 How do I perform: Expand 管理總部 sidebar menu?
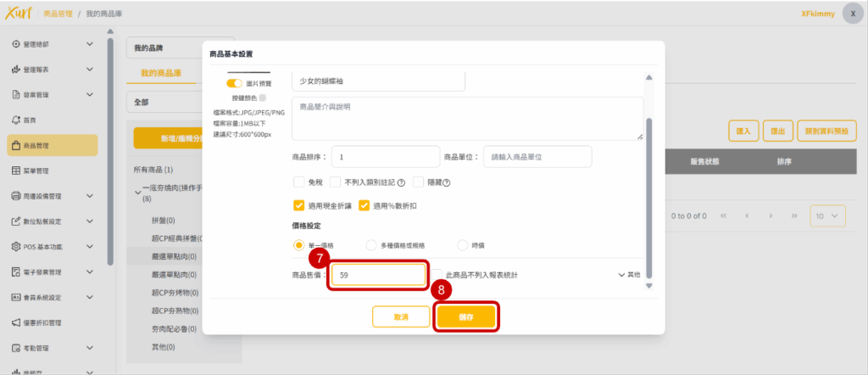pyautogui.click(x=89, y=44)
